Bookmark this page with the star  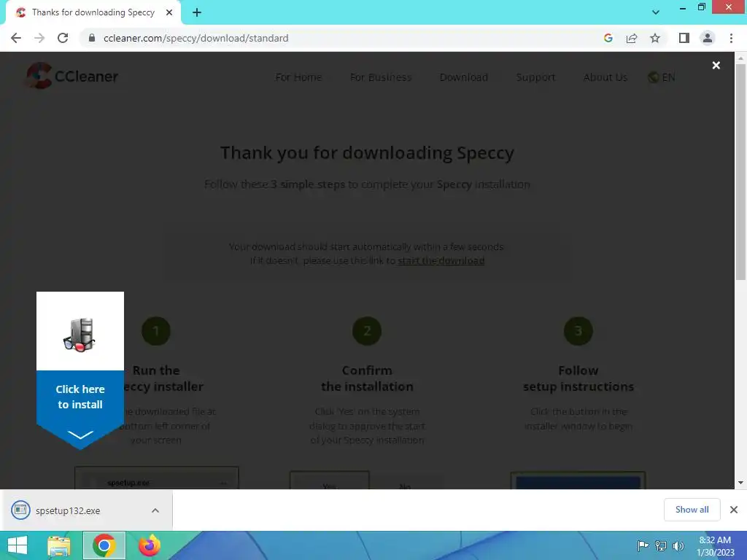coord(655,38)
